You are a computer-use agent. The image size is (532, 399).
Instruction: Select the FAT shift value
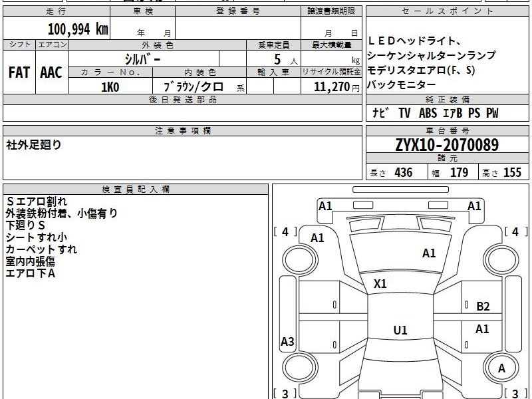(19, 72)
